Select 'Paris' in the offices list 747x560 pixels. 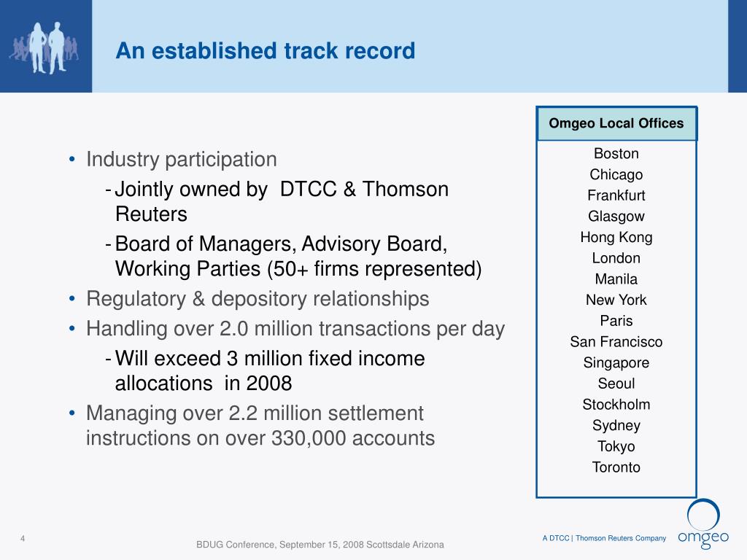point(616,321)
